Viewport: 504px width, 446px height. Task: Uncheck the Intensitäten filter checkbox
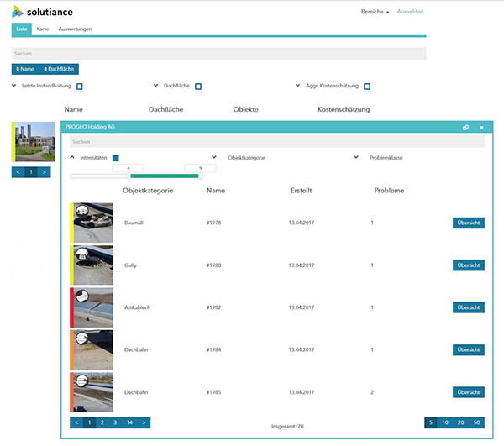116,158
